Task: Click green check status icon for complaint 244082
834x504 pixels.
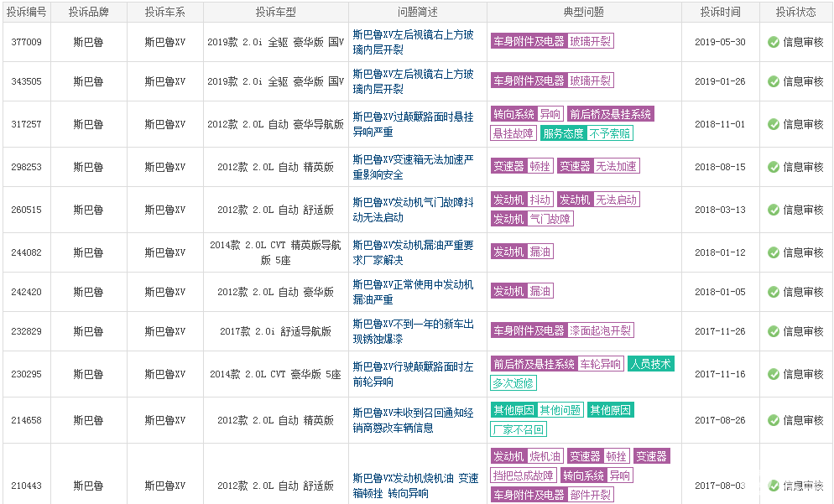Action: click(x=774, y=253)
